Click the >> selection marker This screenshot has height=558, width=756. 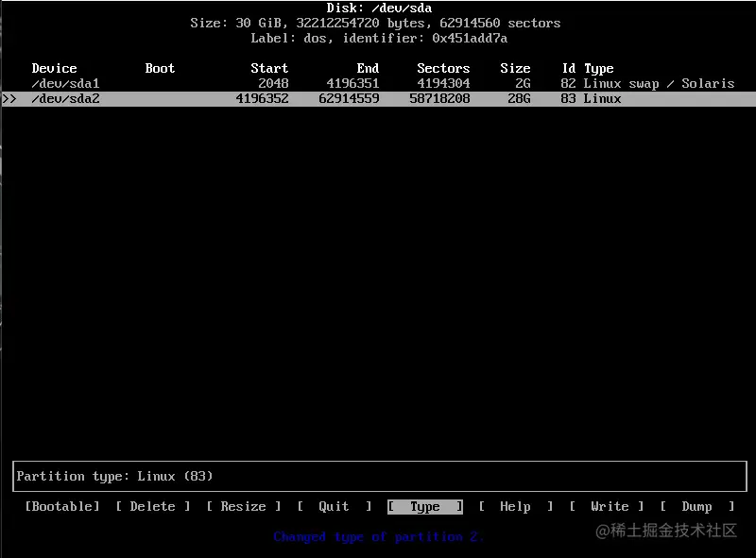coord(9,99)
